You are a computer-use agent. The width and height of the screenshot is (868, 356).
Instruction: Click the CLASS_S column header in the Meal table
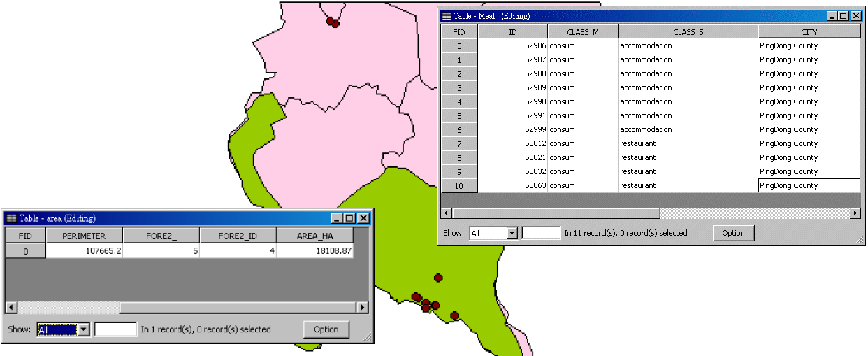pos(688,32)
